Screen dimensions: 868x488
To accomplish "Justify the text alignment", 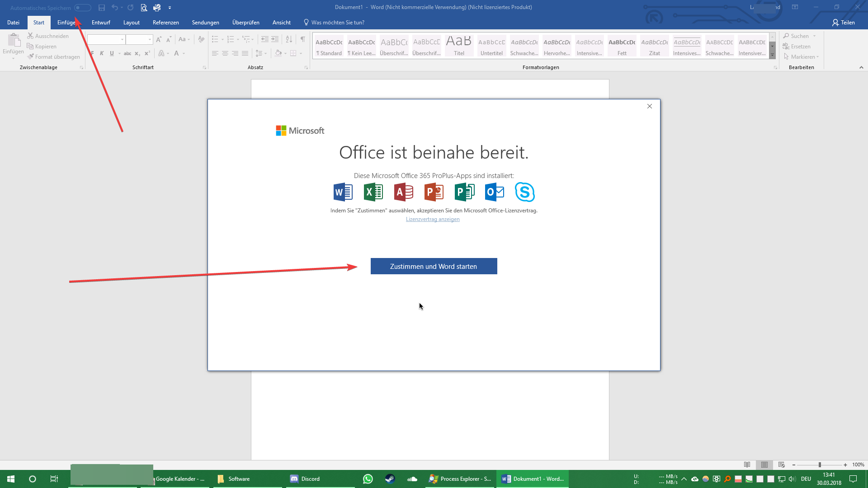I will click(x=245, y=53).
